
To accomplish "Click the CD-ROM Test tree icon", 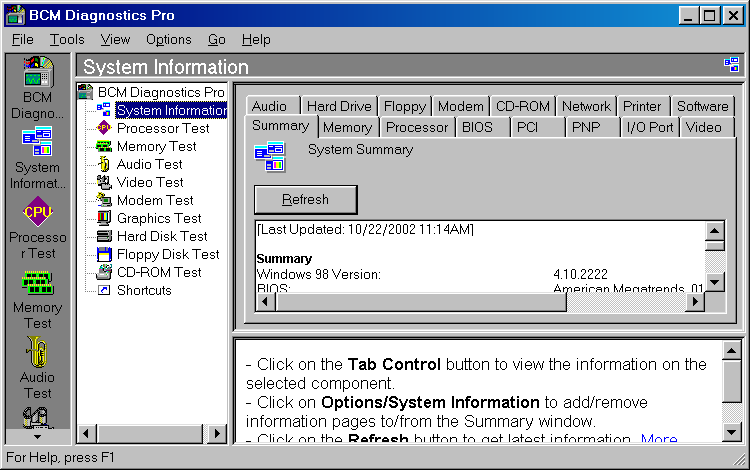I will 104,272.
